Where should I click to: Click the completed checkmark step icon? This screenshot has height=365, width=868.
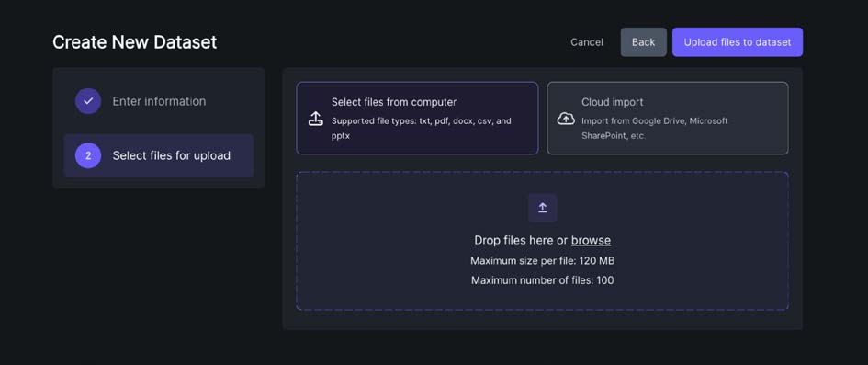(x=88, y=101)
